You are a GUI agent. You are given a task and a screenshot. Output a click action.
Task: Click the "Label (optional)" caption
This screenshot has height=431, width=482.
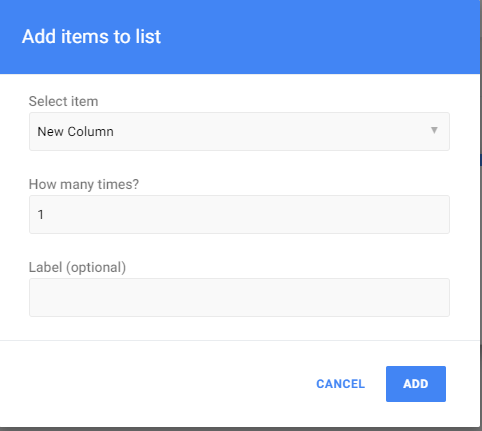tap(77, 267)
